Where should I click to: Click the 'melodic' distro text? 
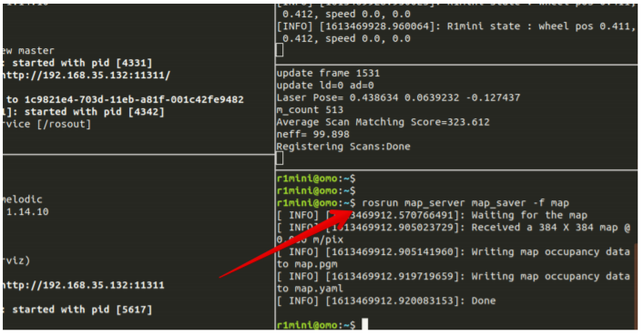tap(22, 199)
